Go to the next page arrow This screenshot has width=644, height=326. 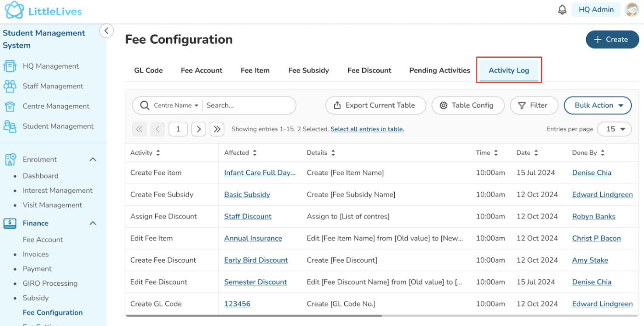(199, 129)
